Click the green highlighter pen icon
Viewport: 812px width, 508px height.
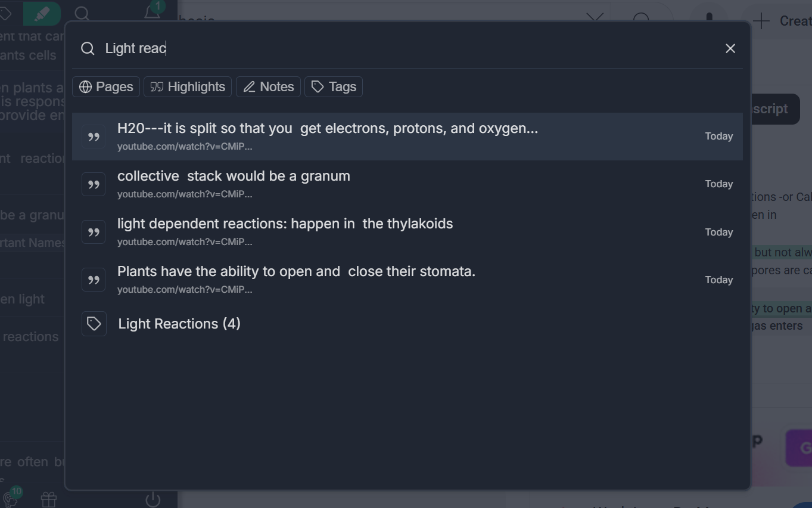42,14
